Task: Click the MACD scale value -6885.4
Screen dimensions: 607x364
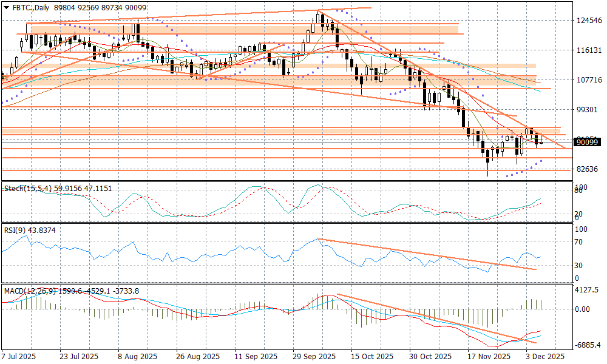Action: point(587,345)
